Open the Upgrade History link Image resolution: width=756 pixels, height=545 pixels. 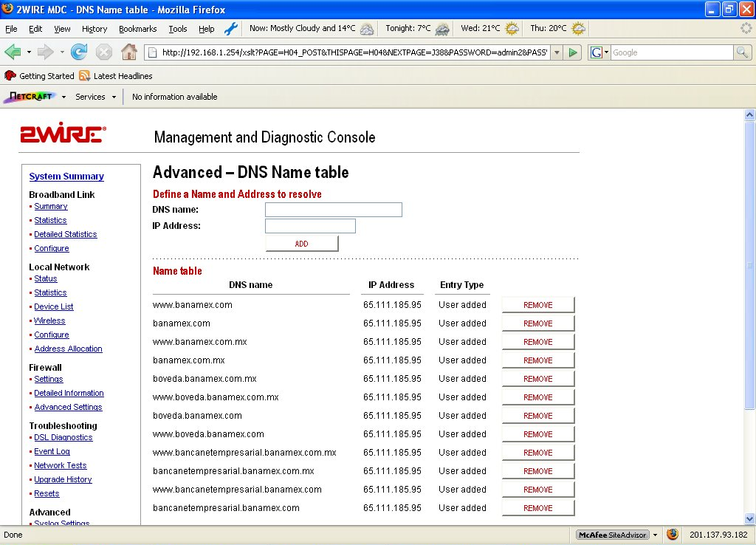pyautogui.click(x=63, y=479)
